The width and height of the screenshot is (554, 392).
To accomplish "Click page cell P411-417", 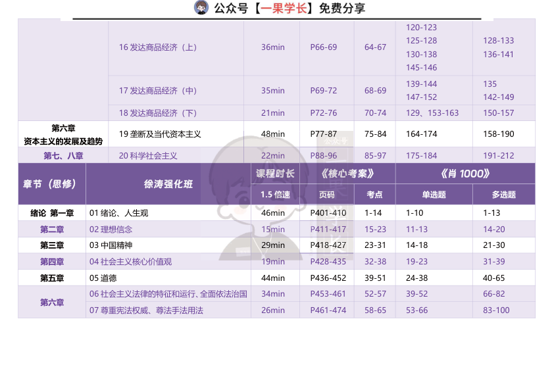I will pyautogui.click(x=328, y=230).
